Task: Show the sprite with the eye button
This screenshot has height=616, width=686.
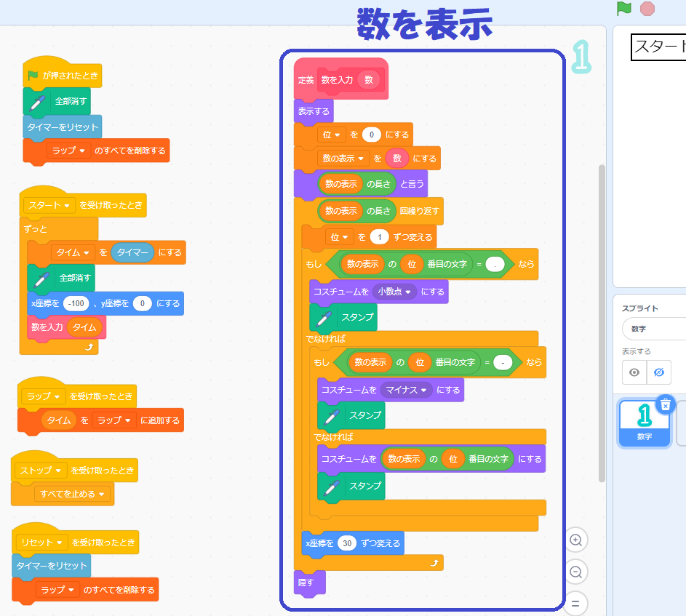Action: click(634, 372)
